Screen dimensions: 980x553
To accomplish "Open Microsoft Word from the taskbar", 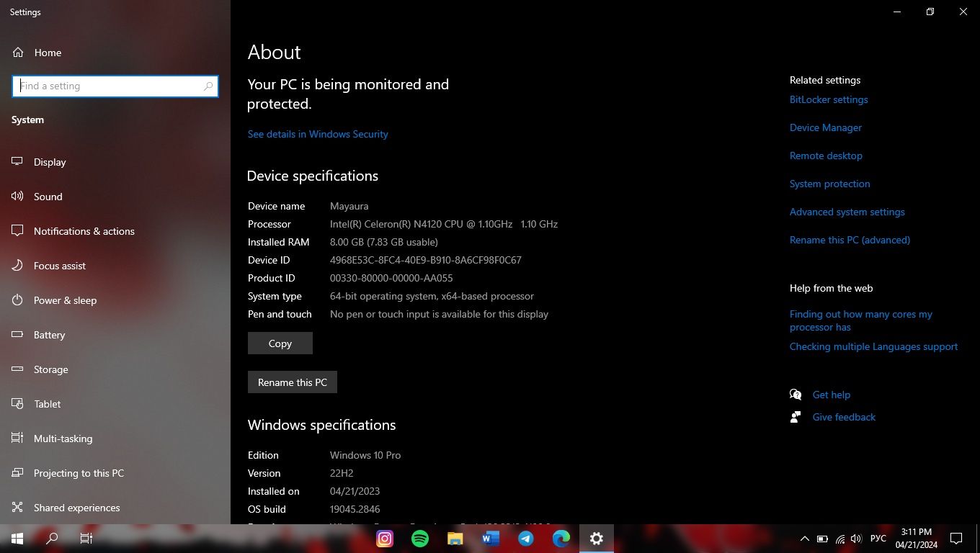I will tap(491, 539).
